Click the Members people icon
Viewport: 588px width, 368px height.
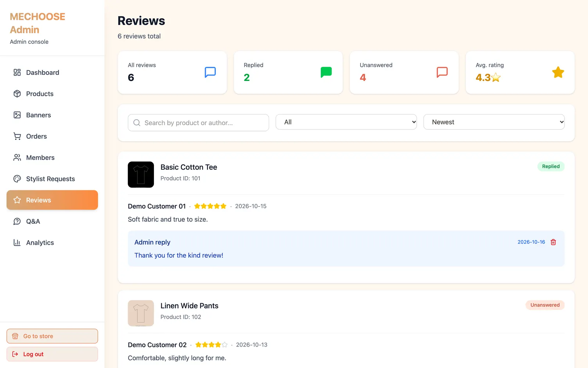click(17, 158)
